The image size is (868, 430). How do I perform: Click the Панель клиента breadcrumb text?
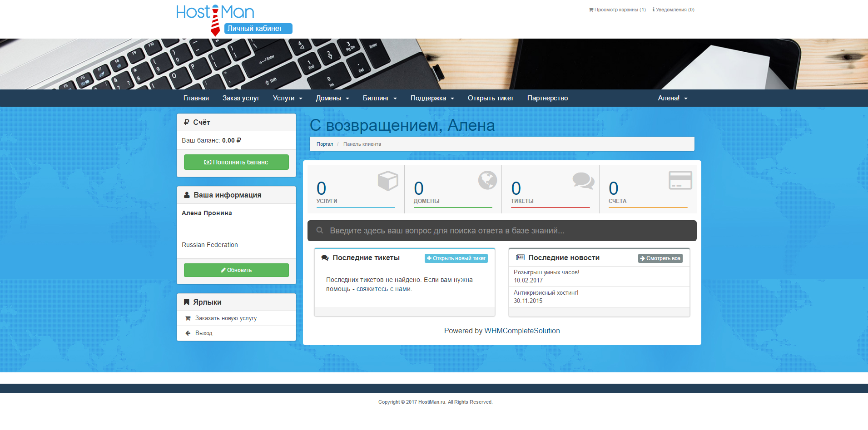coord(362,144)
